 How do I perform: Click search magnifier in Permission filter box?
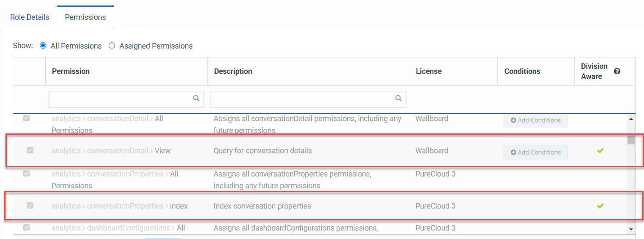click(196, 98)
